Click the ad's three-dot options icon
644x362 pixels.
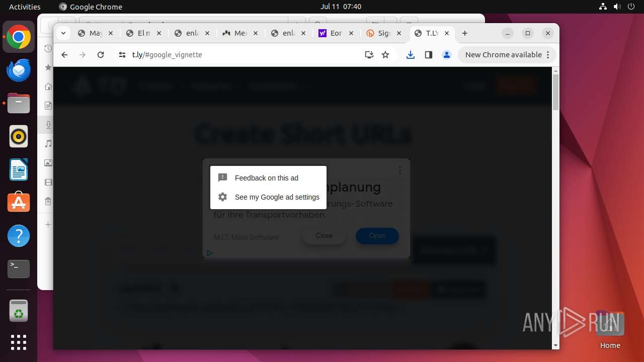pos(400,170)
